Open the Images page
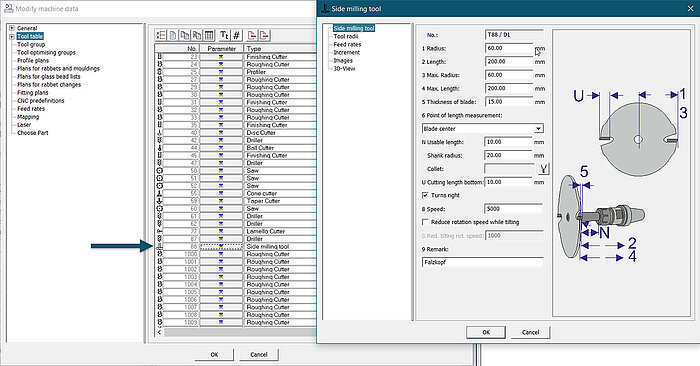The image size is (700, 366). click(343, 60)
